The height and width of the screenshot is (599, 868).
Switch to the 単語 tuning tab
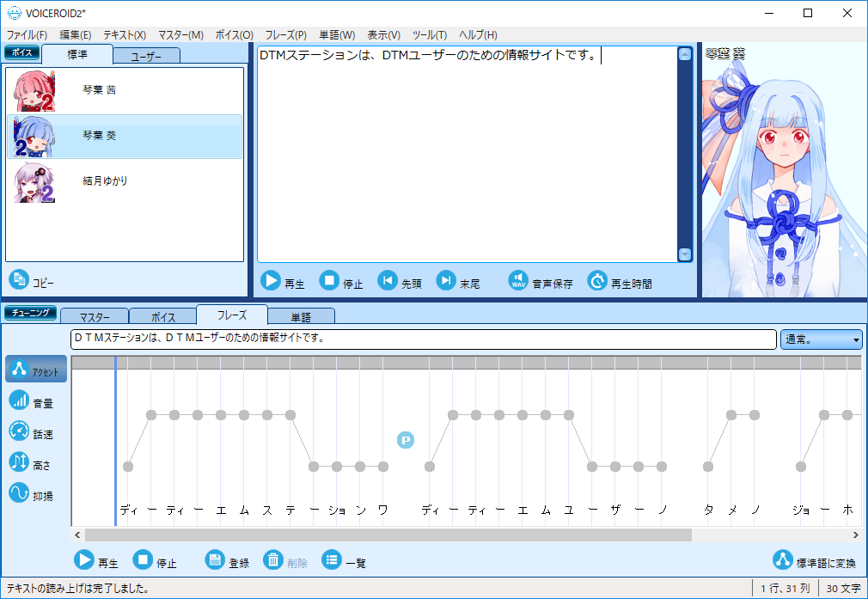coord(301,316)
